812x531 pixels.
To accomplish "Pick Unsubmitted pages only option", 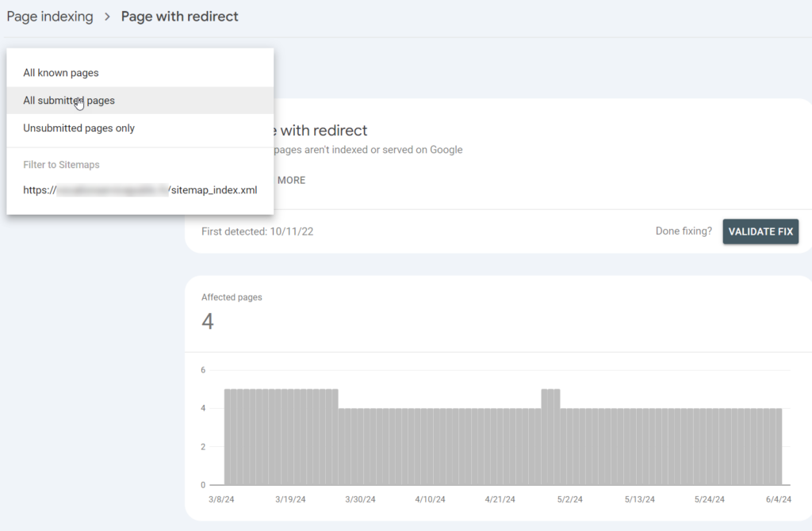I will pyautogui.click(x=140, y=128).
